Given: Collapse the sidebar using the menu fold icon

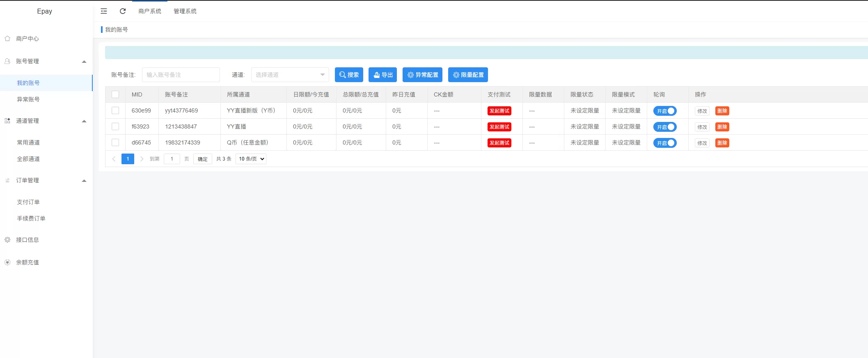Looking at the screenshot, I should click(104, 11).
